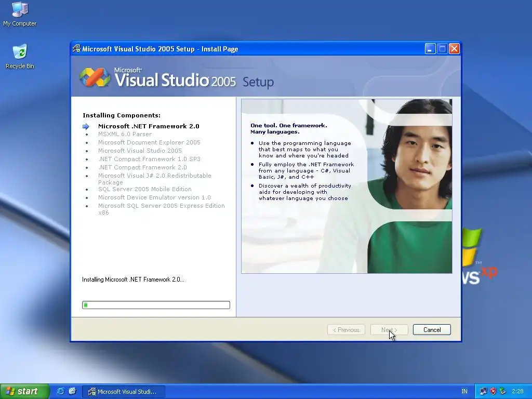Close the Visual Studio 2005 Setup window
Image resolution: width=532 pixels, height=399 pixels.
[x=454, y=49]
